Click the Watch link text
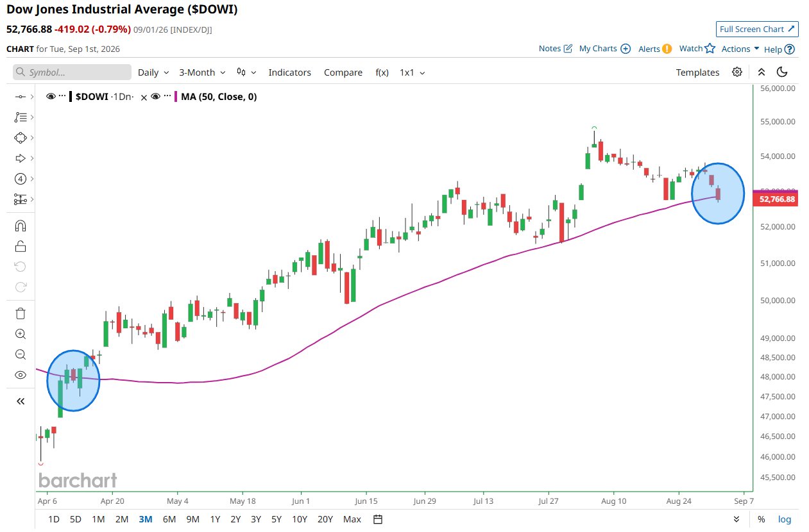Image resolution: width=809 pixels, height=532 pixels. point(691,48)
